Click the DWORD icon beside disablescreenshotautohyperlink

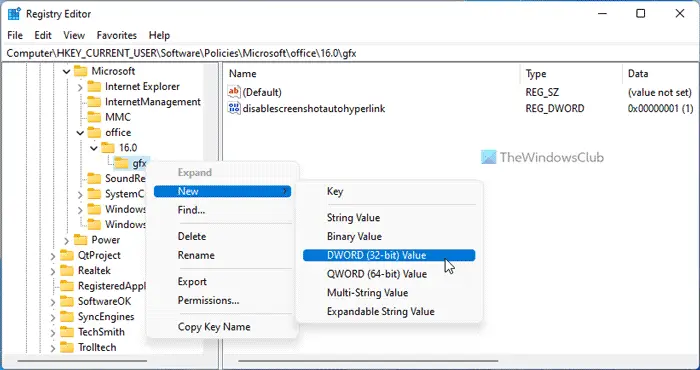pyautogui.click(x=234, y=108)
